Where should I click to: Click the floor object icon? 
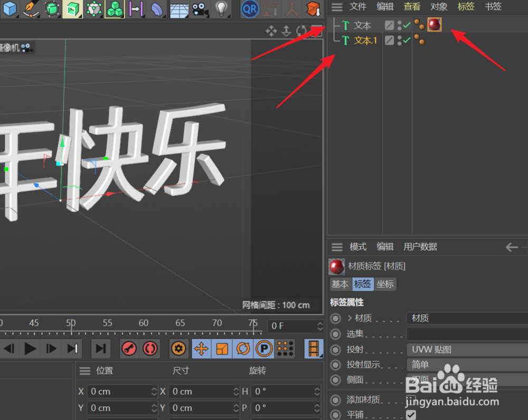click(179, 9)
